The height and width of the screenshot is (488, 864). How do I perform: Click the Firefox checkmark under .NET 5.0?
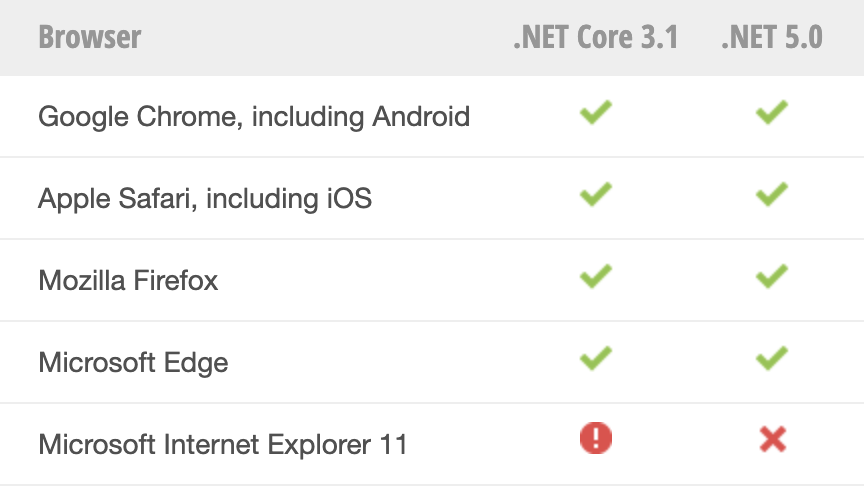point(771,276)
